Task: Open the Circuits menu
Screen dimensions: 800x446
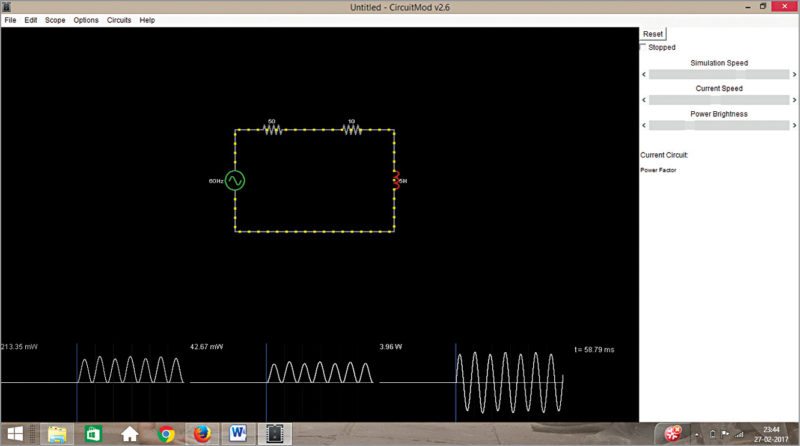Action: tap(119, 20)
